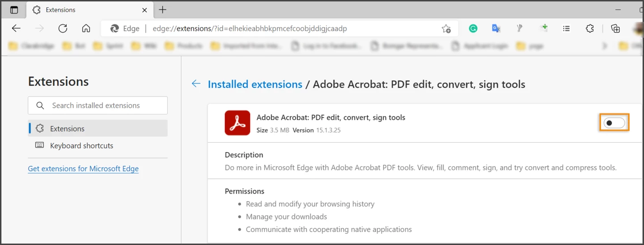The height and width of the screenshot is (245, 644).
Task: Open the Imported from Internet bookmarks folder
Action: [x=246, y=46]
